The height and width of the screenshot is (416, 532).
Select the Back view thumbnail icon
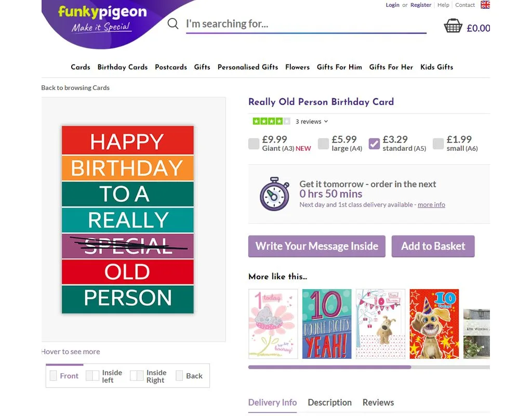179,375
